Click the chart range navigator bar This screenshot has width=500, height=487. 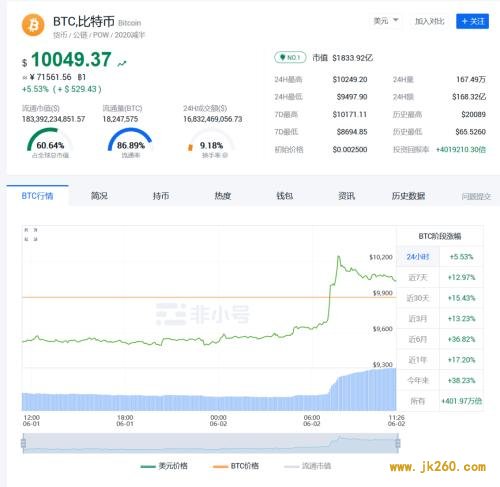point(210,443)
